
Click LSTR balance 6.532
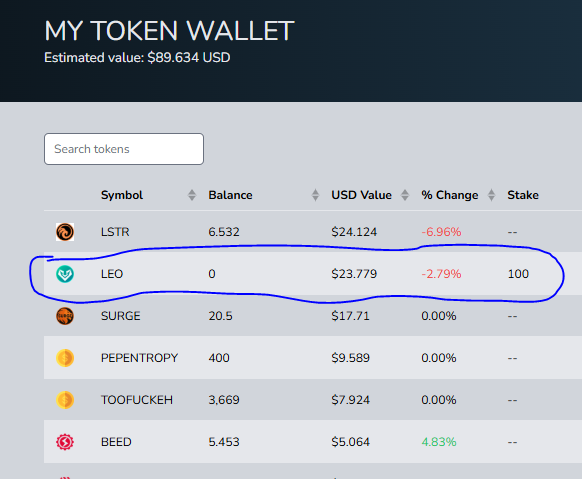(224, 232)
